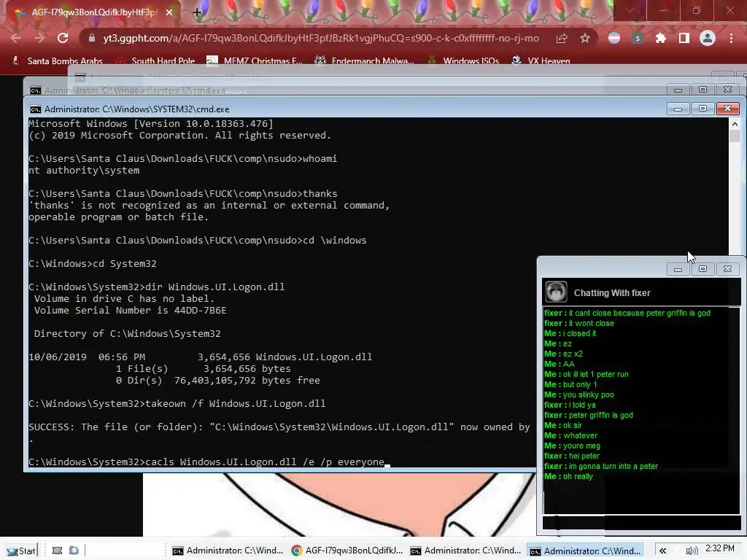The width and height of the screenshot is (747, 560).
Task: Click 'Me : i closed it' message
Action: tap(570, 333)
